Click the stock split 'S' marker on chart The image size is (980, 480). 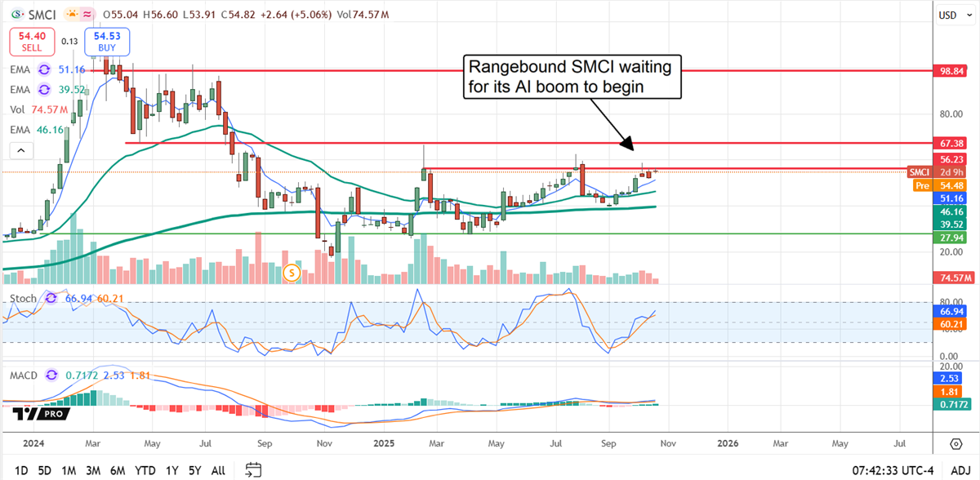[x=292, y=273]
